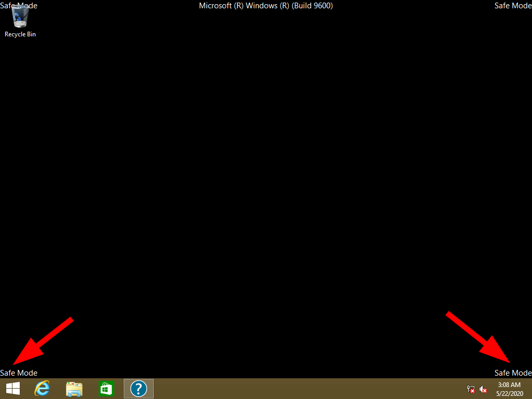Click the network disconnected tray icon
The height and width of the screenshot is (399, 532).
pyautogui.click(x=471, y=389)
